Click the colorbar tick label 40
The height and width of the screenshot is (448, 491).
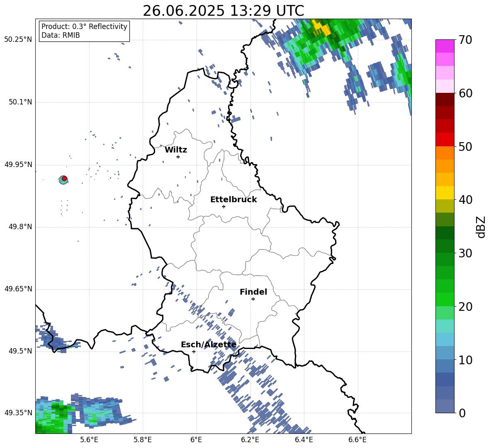point(466,200)
